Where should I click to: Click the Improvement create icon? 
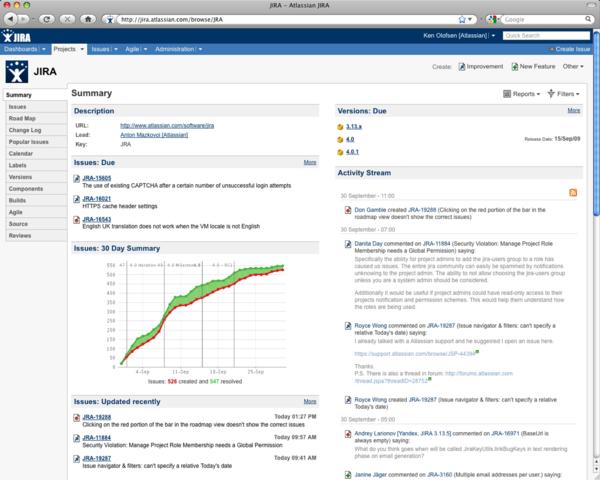(x=462, y=67)
